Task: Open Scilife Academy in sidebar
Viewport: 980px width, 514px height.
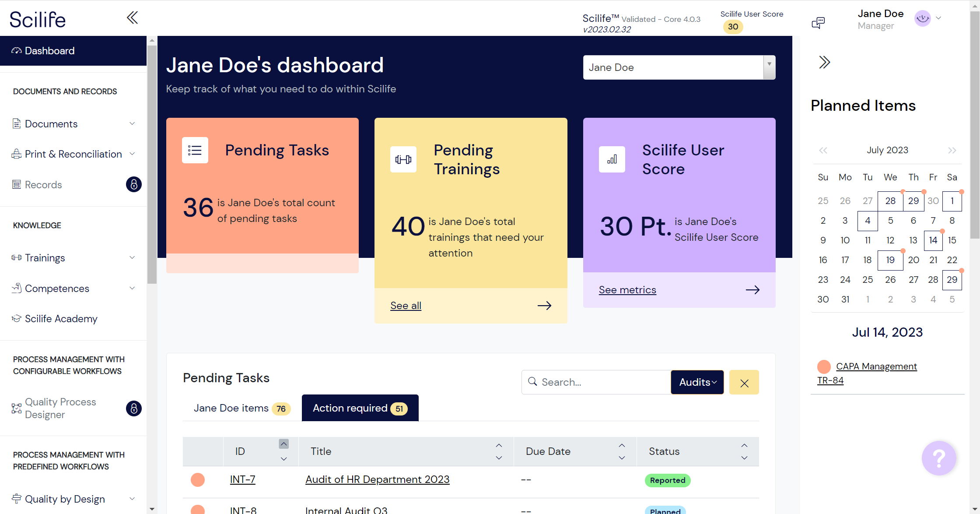Action: [61, 319]
